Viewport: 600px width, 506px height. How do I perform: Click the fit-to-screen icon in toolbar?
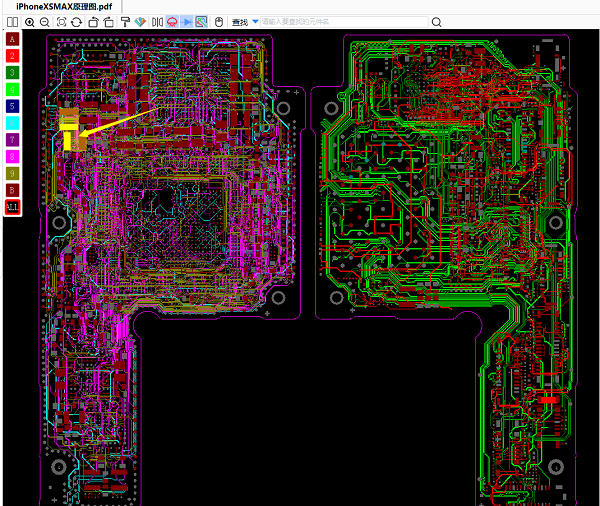(61, 21)
